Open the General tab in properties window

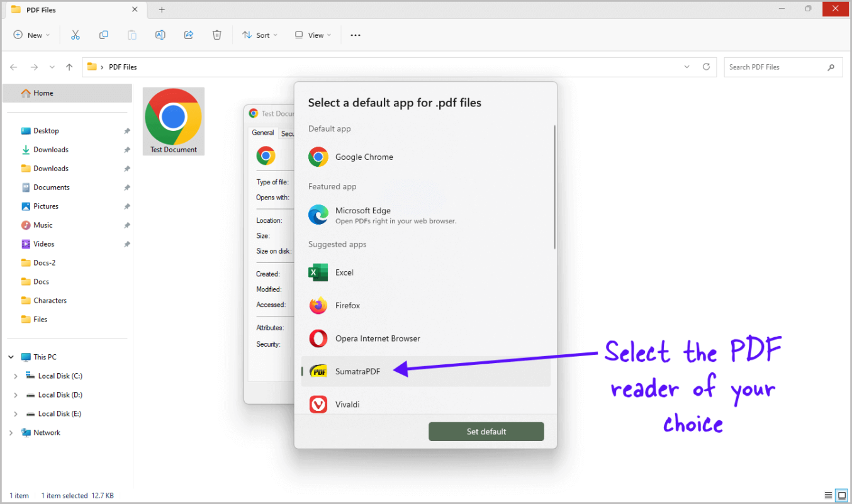[263, 133]
